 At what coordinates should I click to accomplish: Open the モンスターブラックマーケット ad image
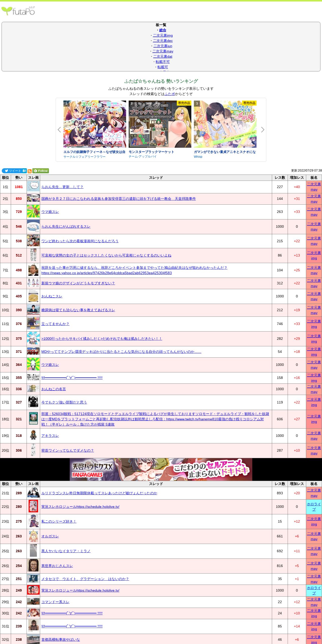[x=160, y=124]
